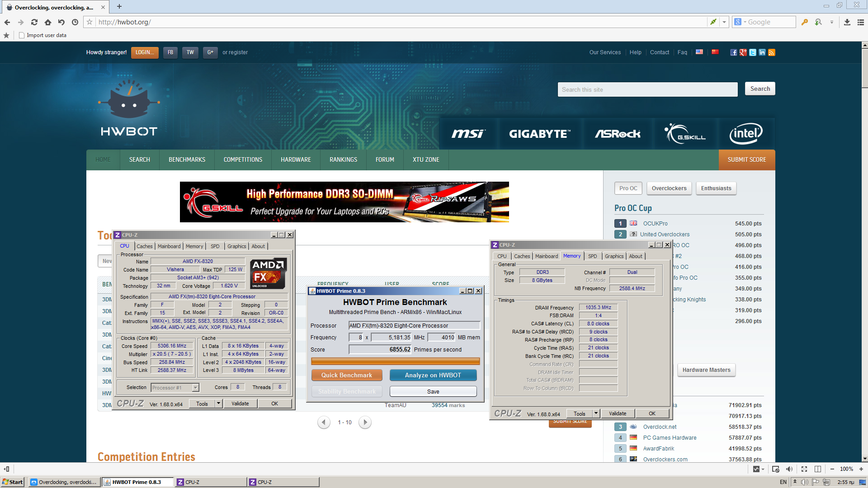The width and height of the screenshot is (868, 488).
Task: Open the address bar dropdown arrow
Action: [x=724, y=22]
